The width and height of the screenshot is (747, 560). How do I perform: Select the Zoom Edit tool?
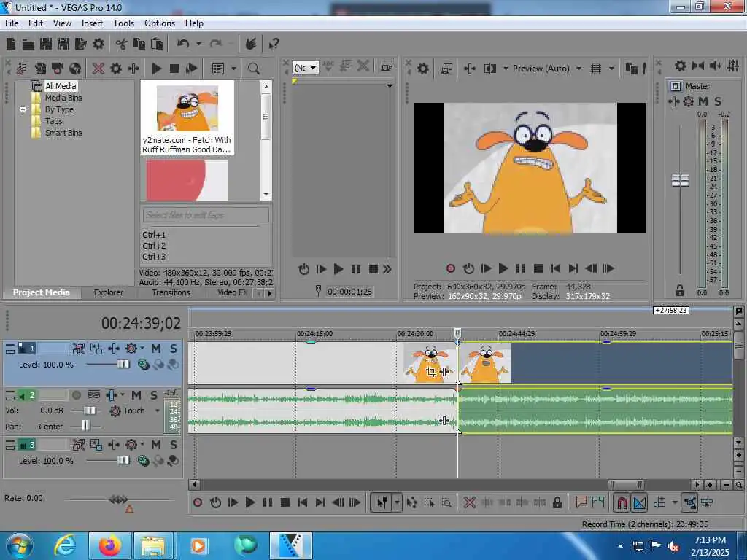click(x=446, y=502)
